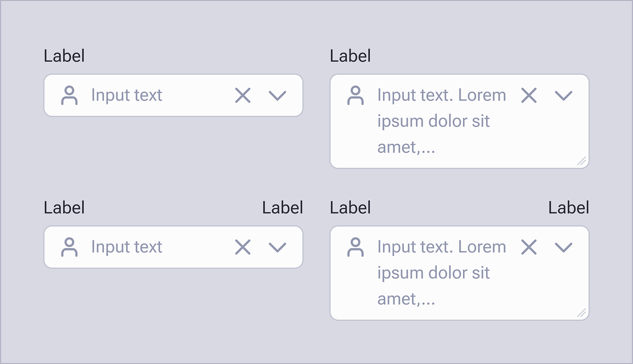Expand the bottom-right field's chevron
Screen dimensions: 633x364
[563, 247]
